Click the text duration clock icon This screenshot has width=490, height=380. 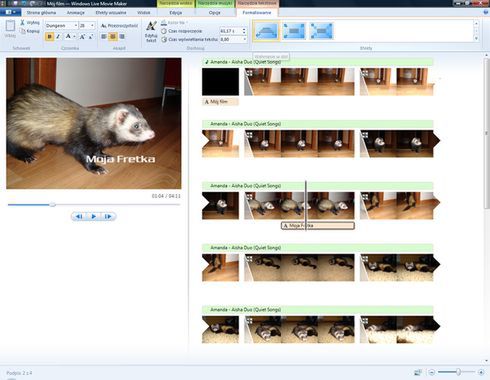click(164, 39)
